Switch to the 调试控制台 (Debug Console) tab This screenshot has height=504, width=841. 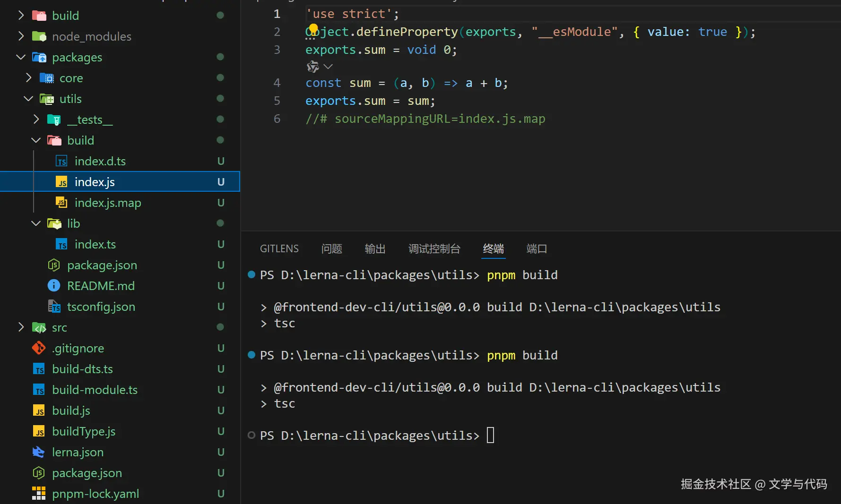434,249
